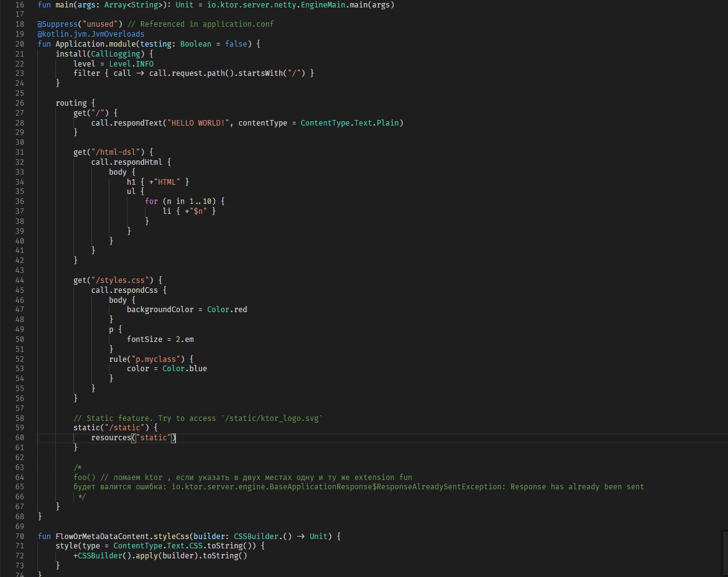The image size is (728, 577).
Task: Click the for keyword in loop
Action: pyautogui.click(x=151, y=201)
